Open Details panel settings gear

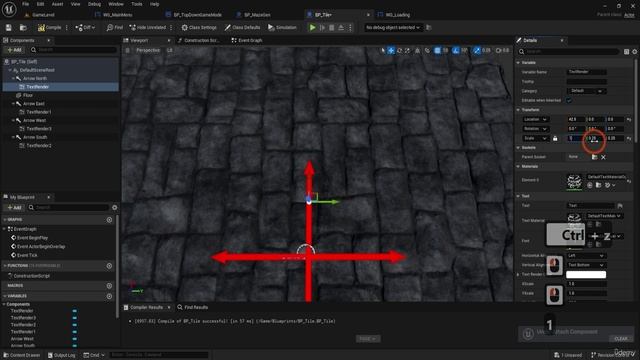point(635,52)
